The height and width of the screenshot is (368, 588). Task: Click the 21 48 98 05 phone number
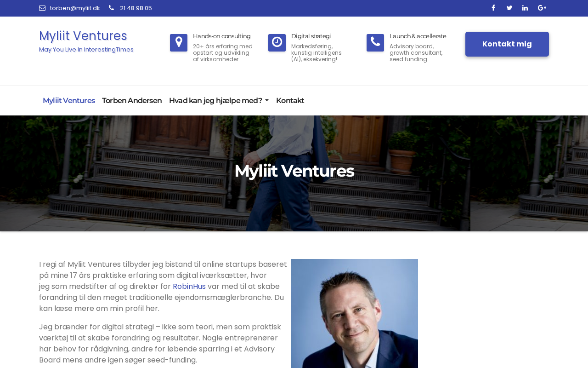136,8
